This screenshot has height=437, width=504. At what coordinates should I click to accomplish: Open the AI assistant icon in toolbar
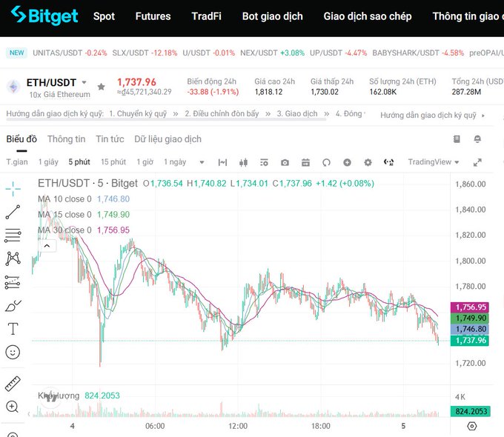388,162
